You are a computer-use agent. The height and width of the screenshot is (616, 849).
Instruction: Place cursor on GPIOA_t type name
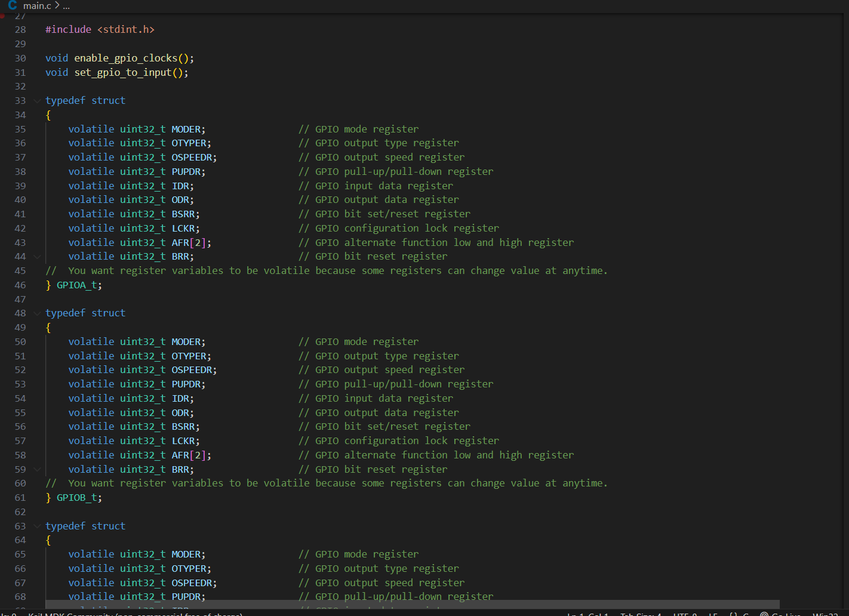pos(78,285)
